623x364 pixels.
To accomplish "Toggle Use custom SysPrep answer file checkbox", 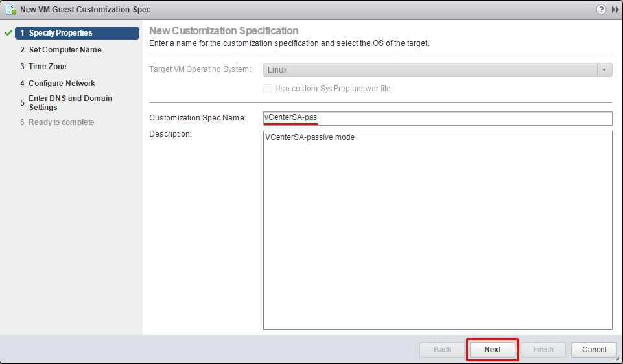I will pyautogui.click(x=268, y=89).
